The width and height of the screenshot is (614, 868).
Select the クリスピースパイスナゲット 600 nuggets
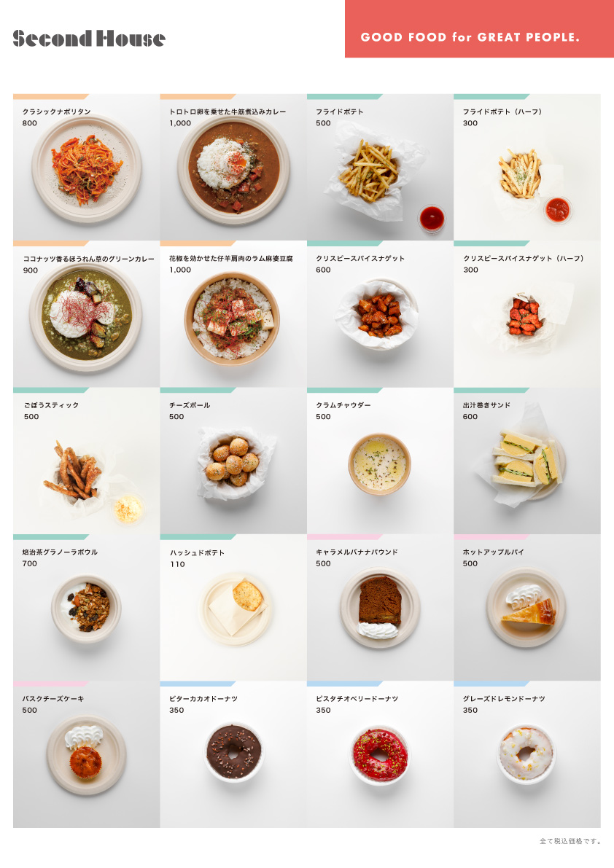click(381, 314)
